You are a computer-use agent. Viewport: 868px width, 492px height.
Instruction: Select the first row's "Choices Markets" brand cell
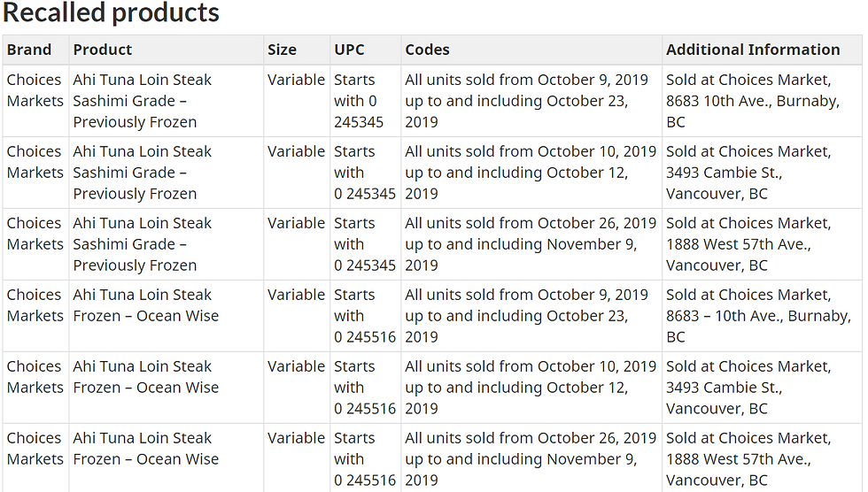pos(35,90)
